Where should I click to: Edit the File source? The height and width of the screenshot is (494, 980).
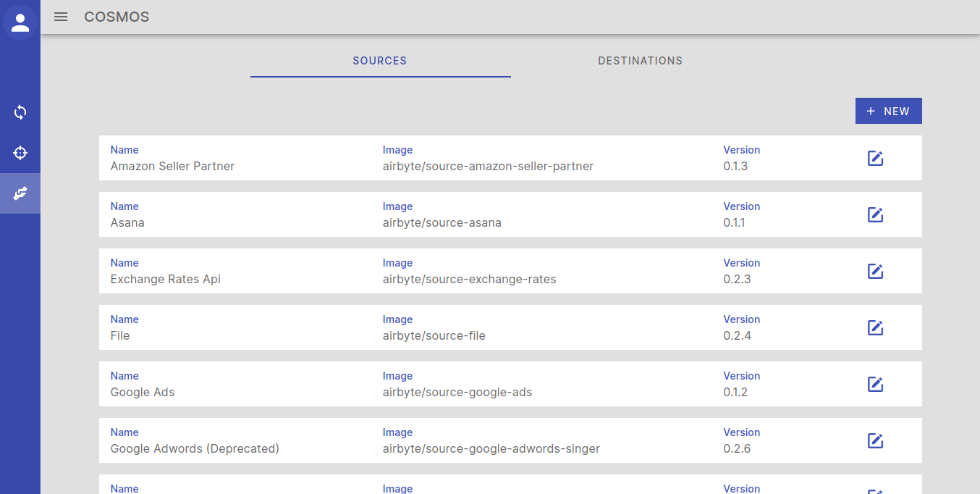(875, 327)
